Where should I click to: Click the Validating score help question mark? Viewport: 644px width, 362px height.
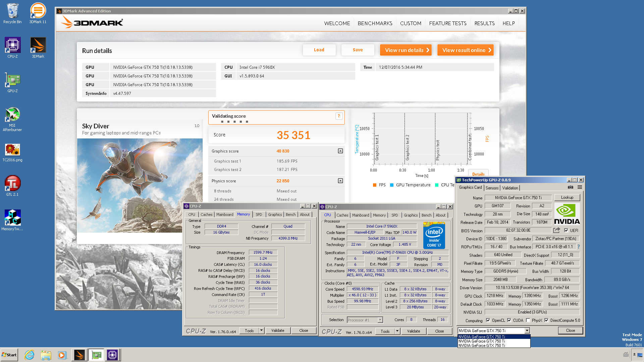point(339,116)
